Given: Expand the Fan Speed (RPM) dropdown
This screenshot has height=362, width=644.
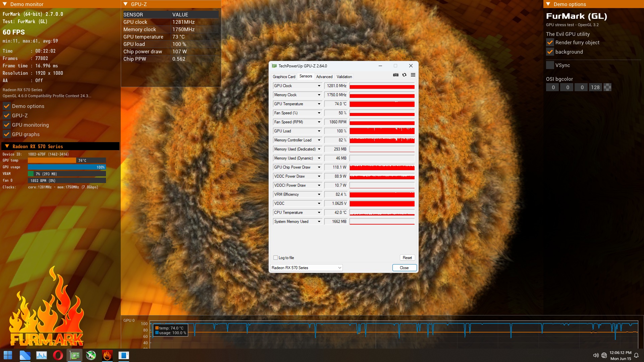Looking at the screenshot, I should pyautogui.click(x=319, y=122).
